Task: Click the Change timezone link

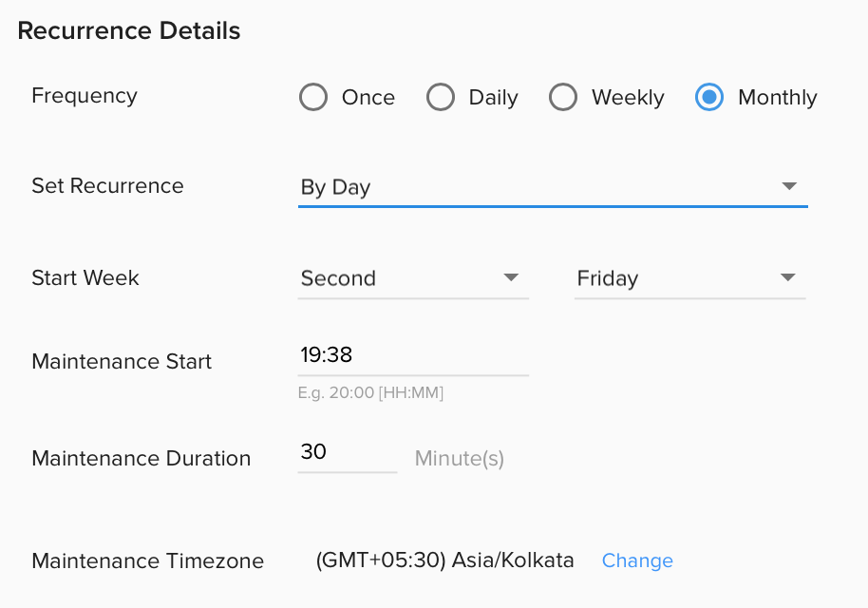Action: (x=637, y=560)
